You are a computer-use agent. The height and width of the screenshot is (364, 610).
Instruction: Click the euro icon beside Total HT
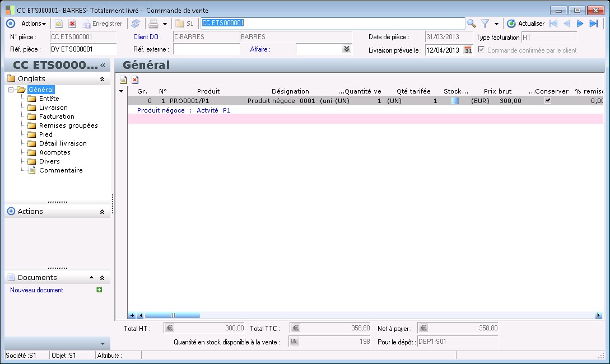(170, 328)
